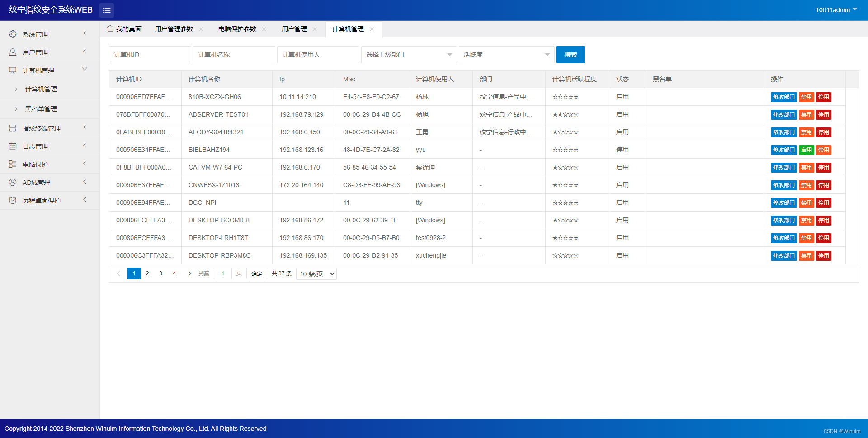Click the home icon on 我的桌面 tab
The image size is (868, 438).
(x=110, y=28)
